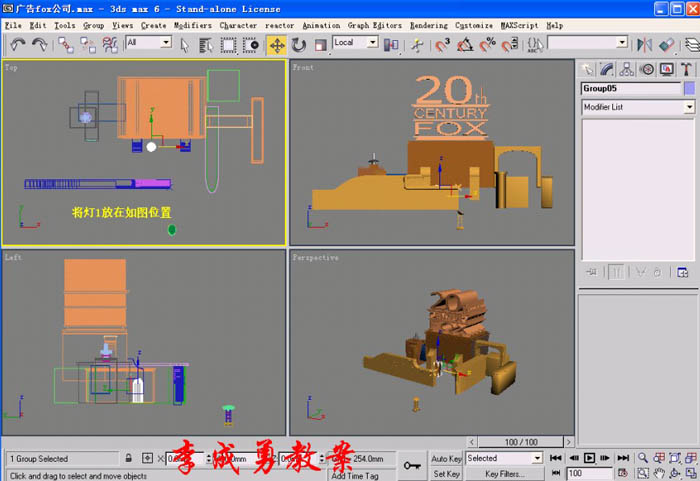Click the time slider left arrow
The image size is (700, 481).
pyautogui.click(x=472, y=442)
